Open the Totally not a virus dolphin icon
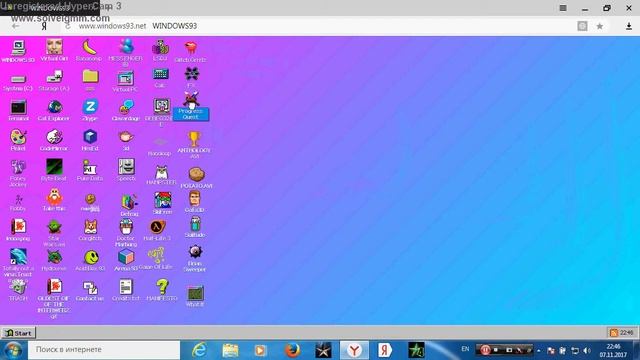640x360 pixels. click(18, 256)
